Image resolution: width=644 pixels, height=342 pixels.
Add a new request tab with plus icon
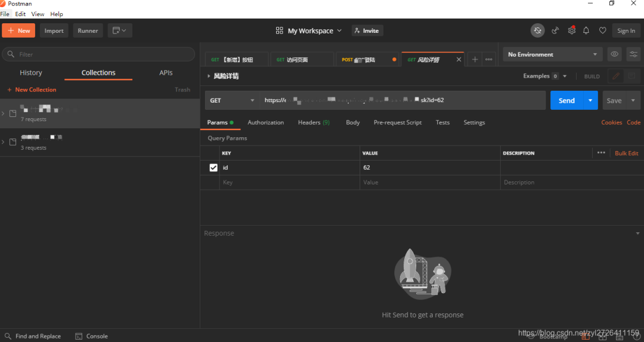click(x=475, y=59)
